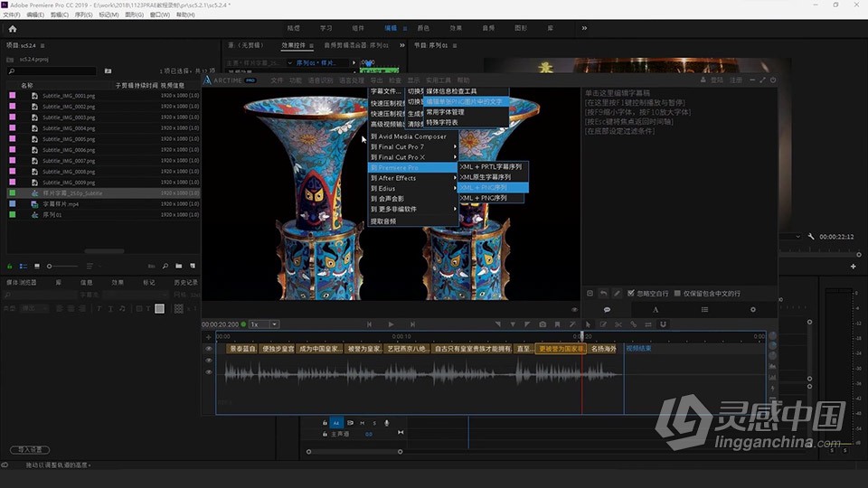
Task: Click the edit pencil-box icon in Arctime toolbar
Action: tap(603, 324)
